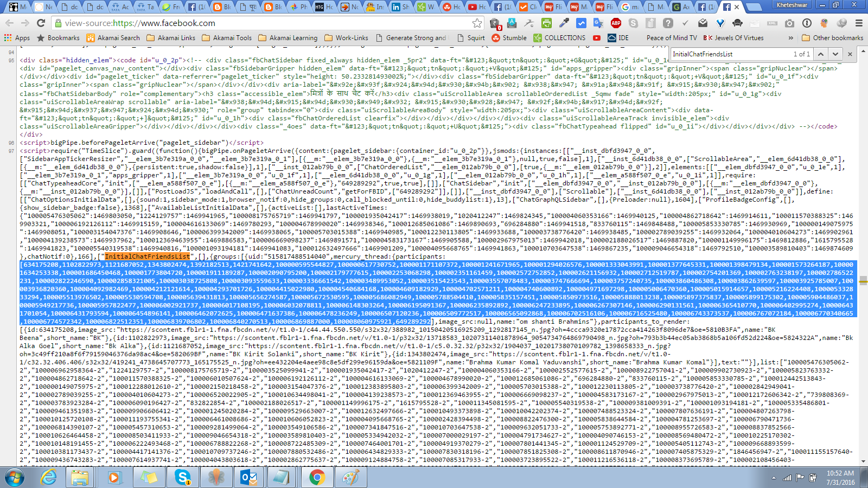The height and width of the screenshot is (488, 868).
Task: Switch to the Google tab
Action: click(630, 7)
